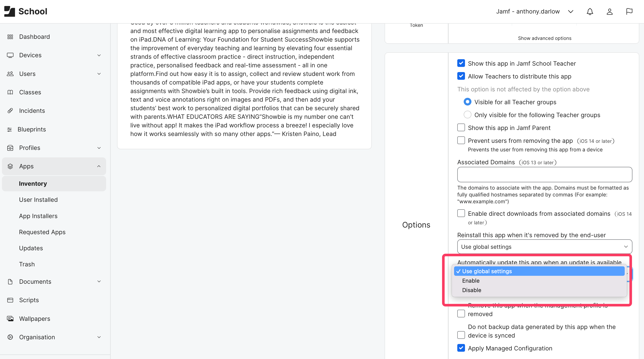Open app Updates page
This screenshot has height=359, width=644.
click(31, 248)
